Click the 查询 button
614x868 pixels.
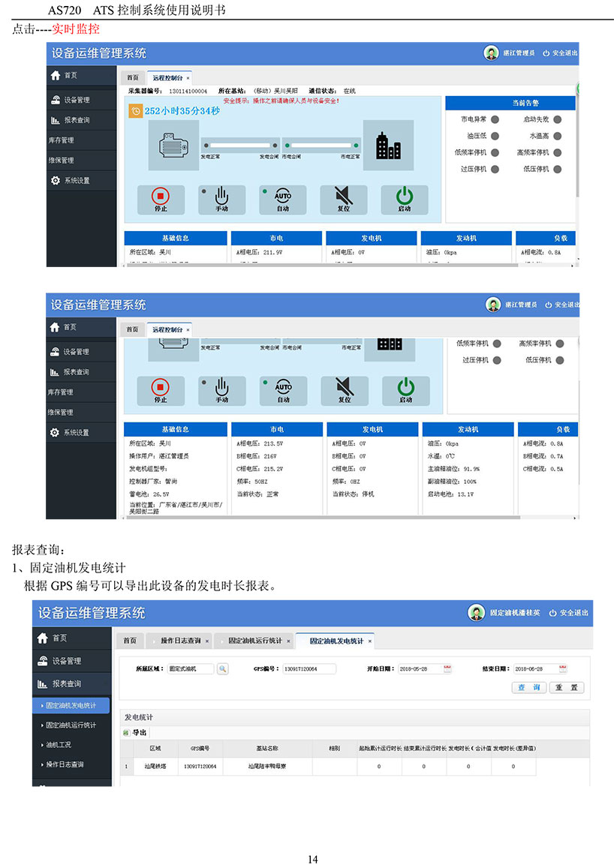(528, 687)
